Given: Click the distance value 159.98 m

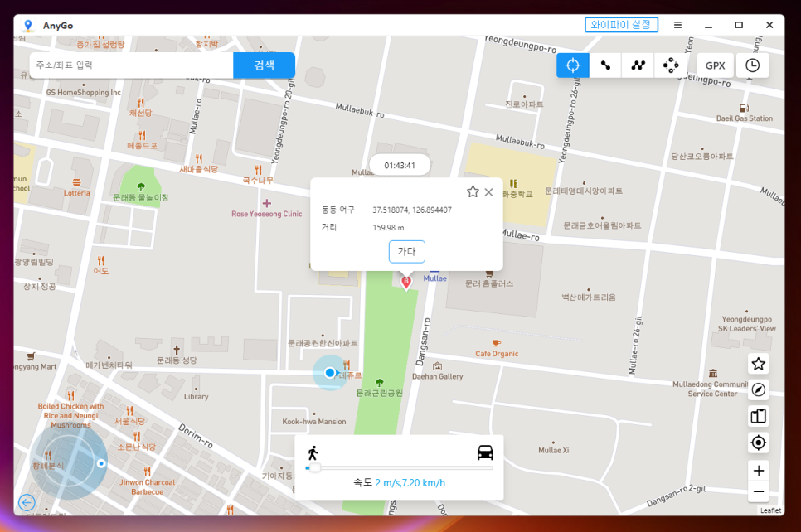Looking at the screenshot, I should pos(388,228).
